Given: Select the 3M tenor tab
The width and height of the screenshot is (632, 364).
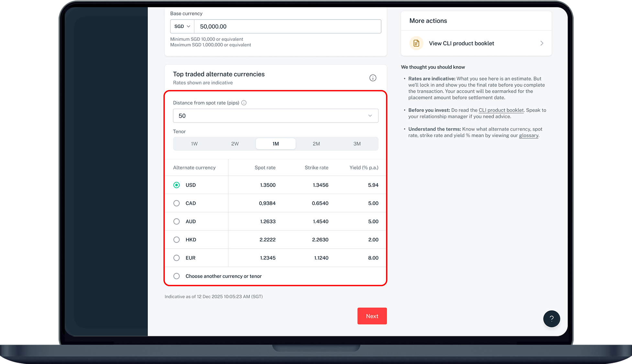Looking at the screenshot, I should tap(357, 144).
